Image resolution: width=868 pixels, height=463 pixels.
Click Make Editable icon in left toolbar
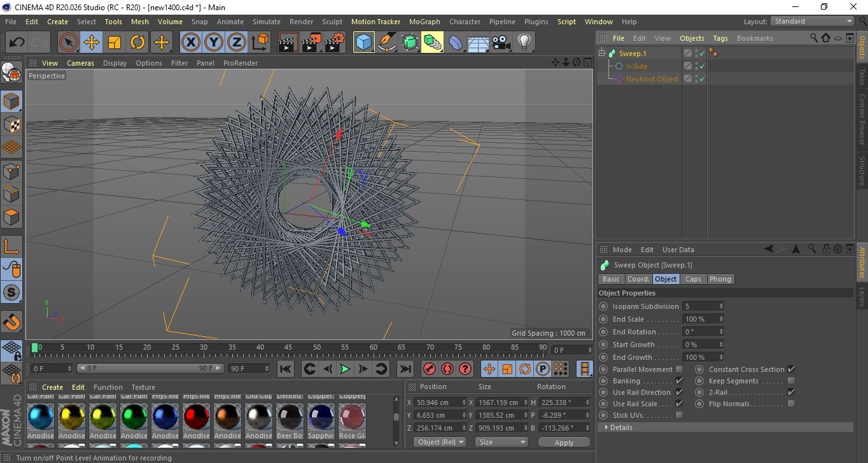point(12,73)
